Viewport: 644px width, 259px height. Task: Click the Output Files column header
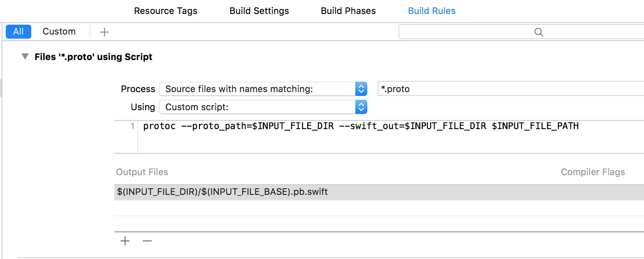click(142, 172)
